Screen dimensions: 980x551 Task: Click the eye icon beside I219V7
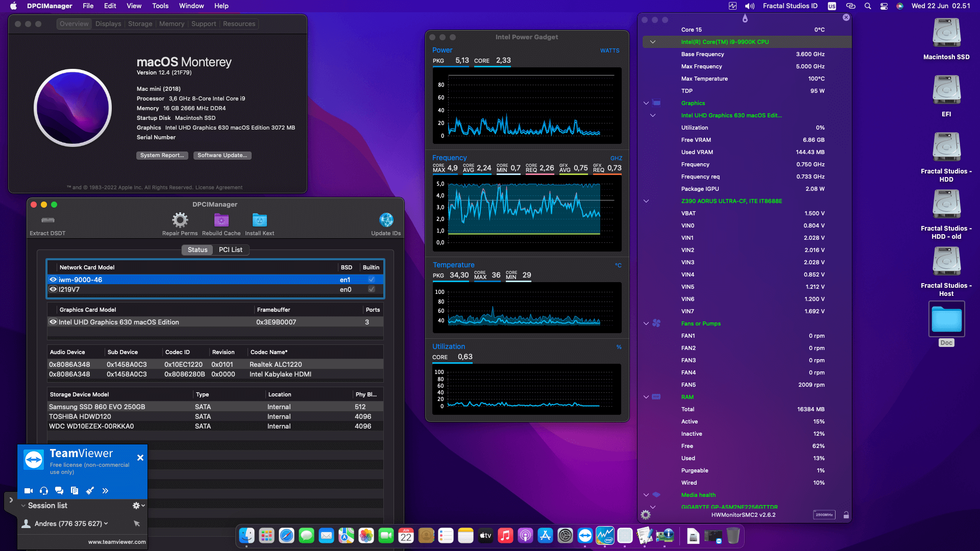tap(53, 289)
